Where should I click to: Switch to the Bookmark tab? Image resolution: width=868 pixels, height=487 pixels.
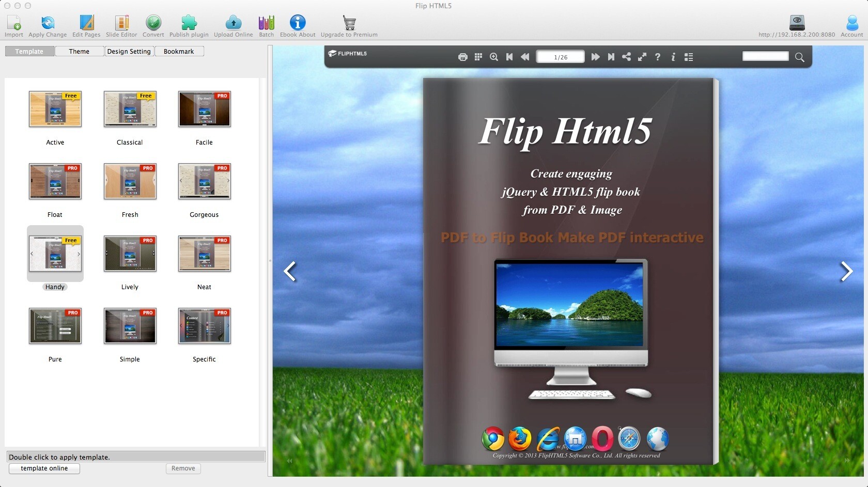coord(179,51)
